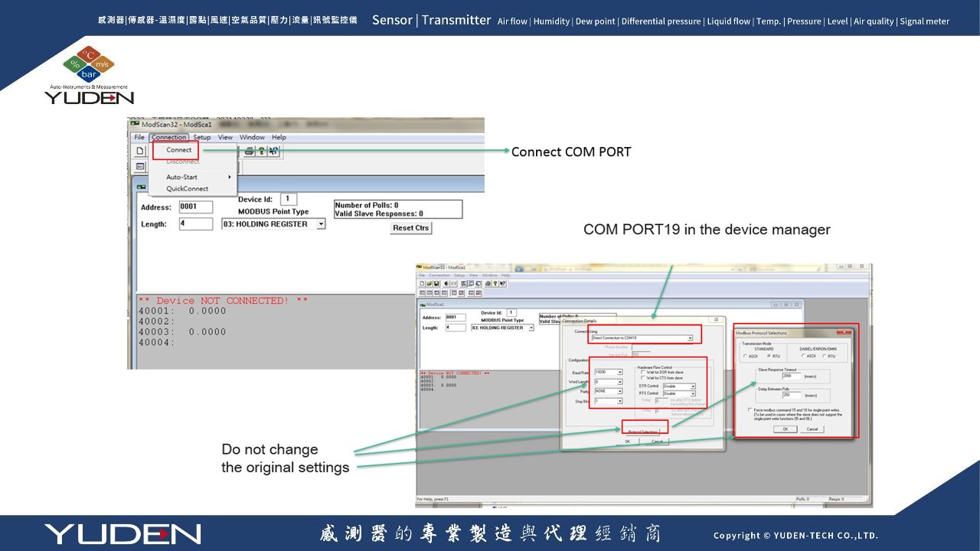Open View menu in enlarged ModScan32 window

[x=225, y=137]
